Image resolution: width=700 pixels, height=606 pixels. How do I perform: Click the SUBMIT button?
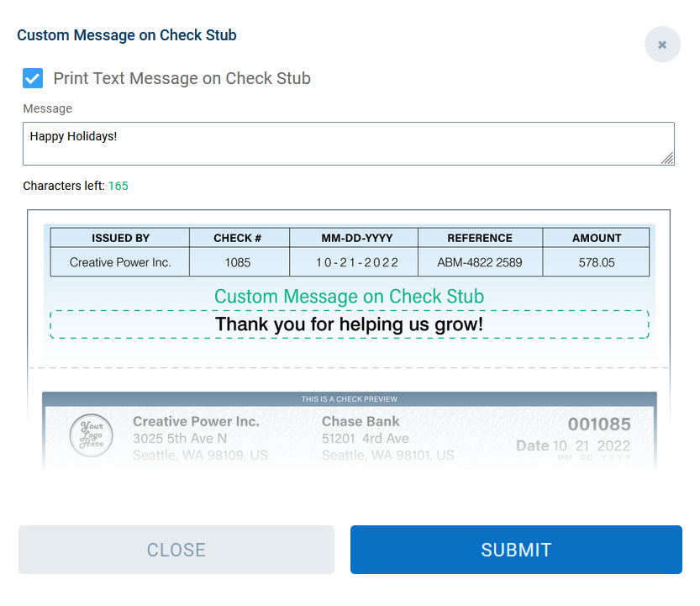(516, 550)
